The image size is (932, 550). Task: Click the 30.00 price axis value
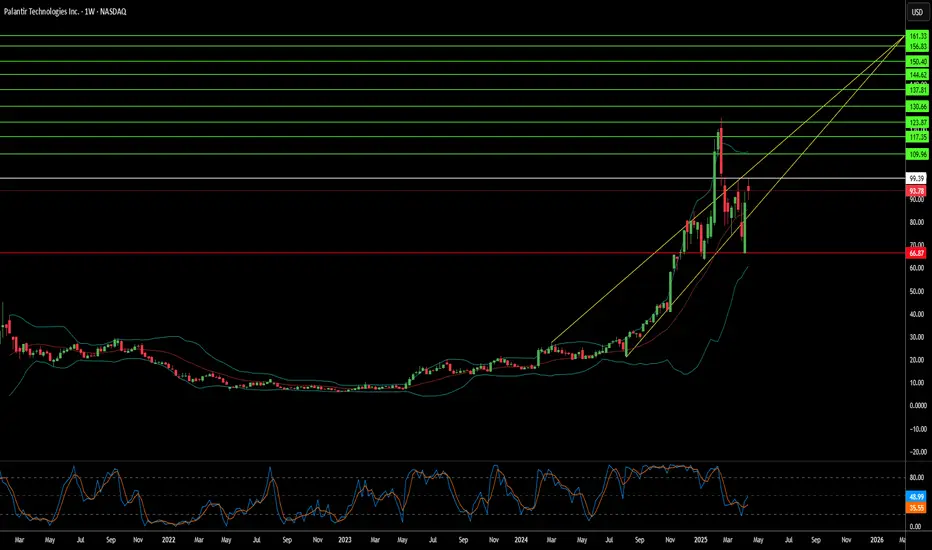[917, 337]
